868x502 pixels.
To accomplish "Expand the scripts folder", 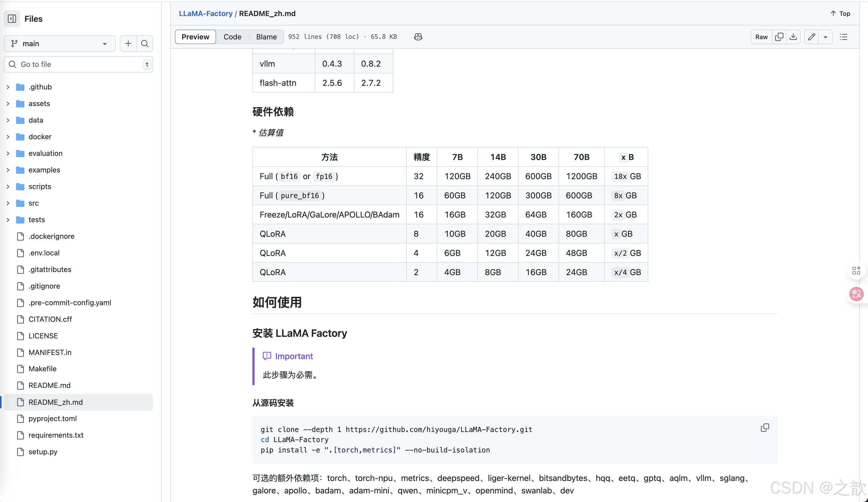I will (8, 187).
